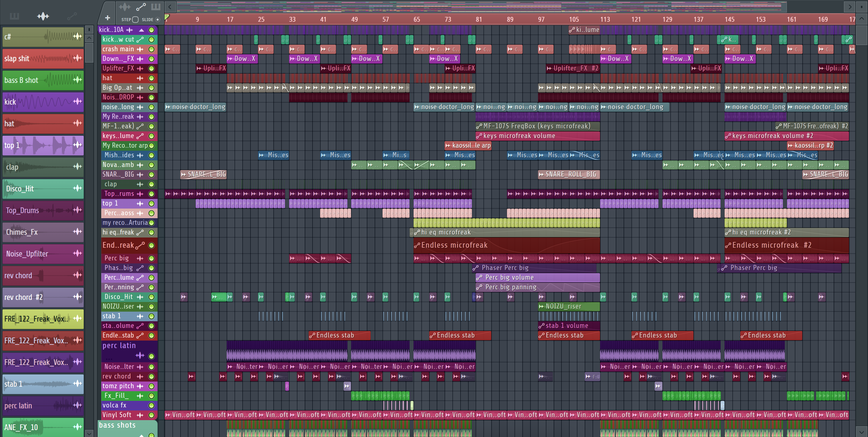Click waveform icon on Vinyl Soft track header

pyautogui.click(x=140, y=415)
